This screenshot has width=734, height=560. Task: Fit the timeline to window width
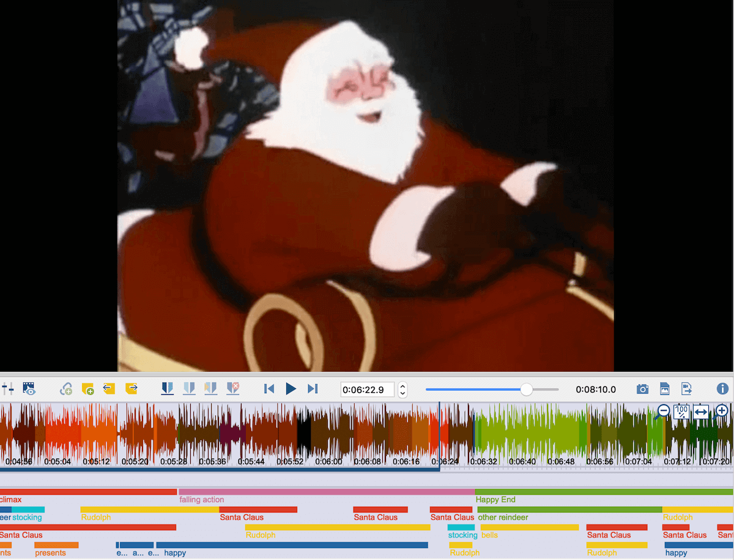(701, 411)
